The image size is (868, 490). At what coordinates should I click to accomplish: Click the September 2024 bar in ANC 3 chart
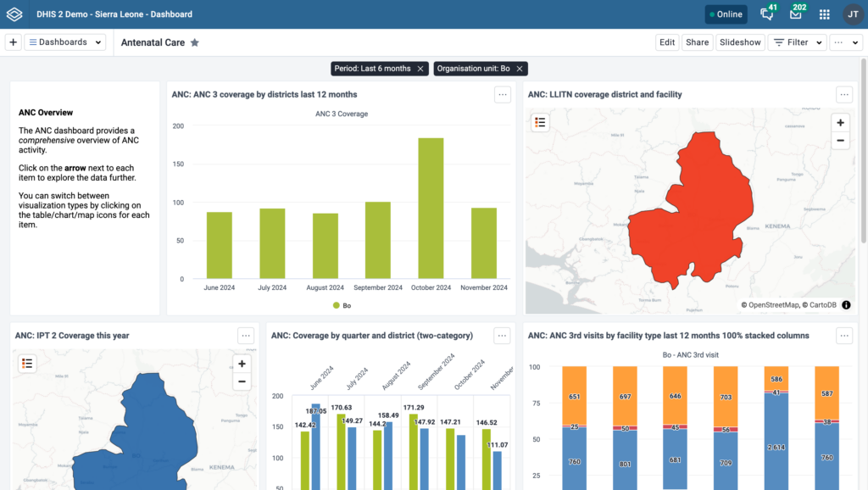[x=377, y=240]
